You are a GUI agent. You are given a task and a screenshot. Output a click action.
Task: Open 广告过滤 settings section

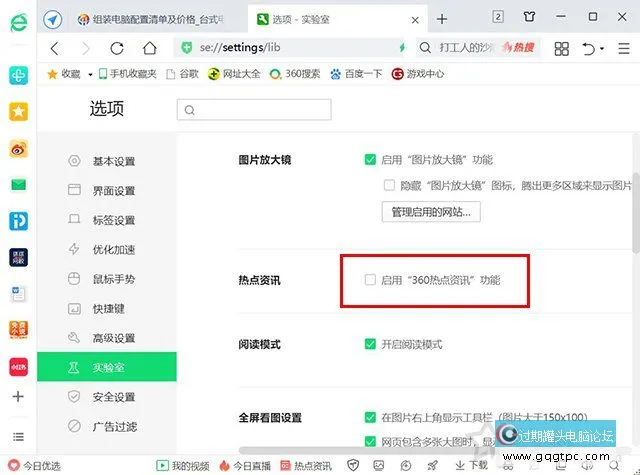click(x=107, y=426)
